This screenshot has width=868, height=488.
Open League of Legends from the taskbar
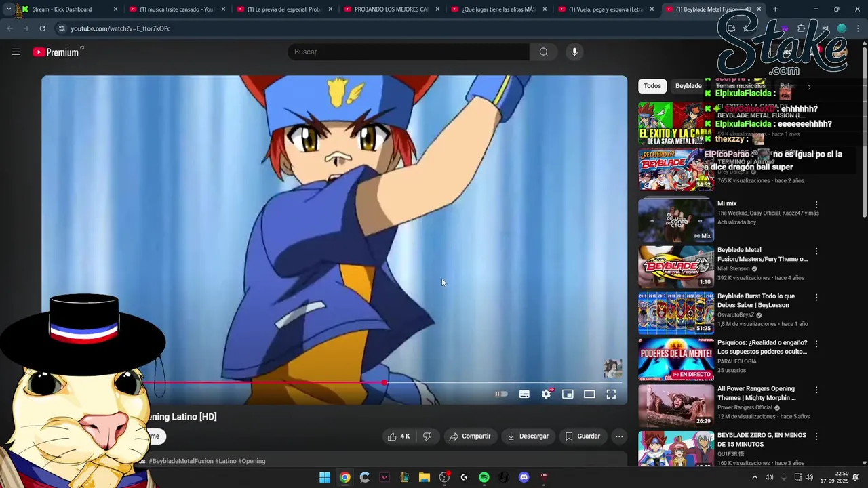404,477
